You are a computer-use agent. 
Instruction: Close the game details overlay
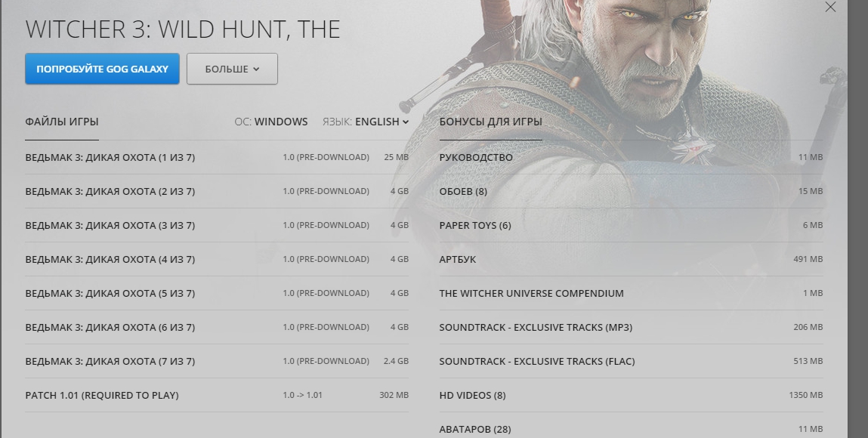830,8
